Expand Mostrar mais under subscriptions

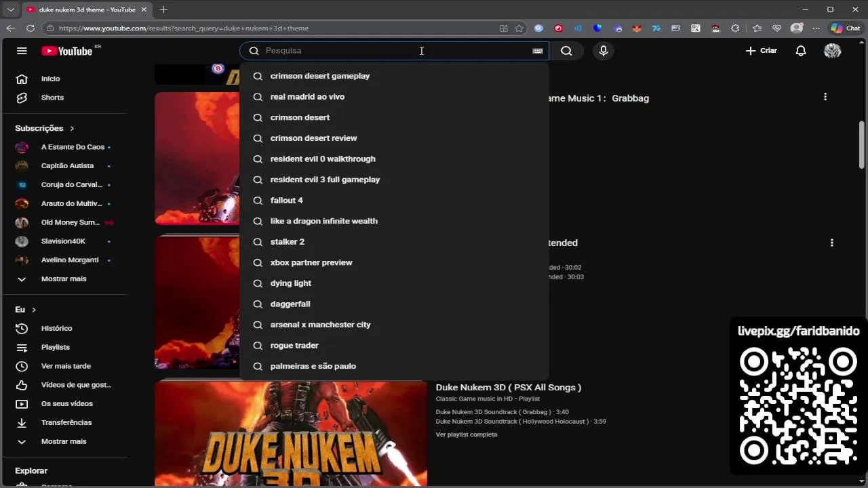[65, 279]
